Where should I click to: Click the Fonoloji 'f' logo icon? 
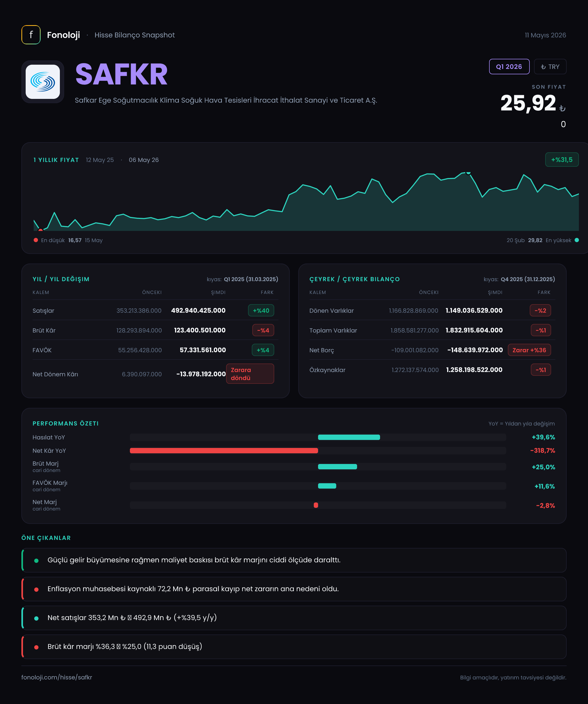pyautogui.click(x=31, y=34)
